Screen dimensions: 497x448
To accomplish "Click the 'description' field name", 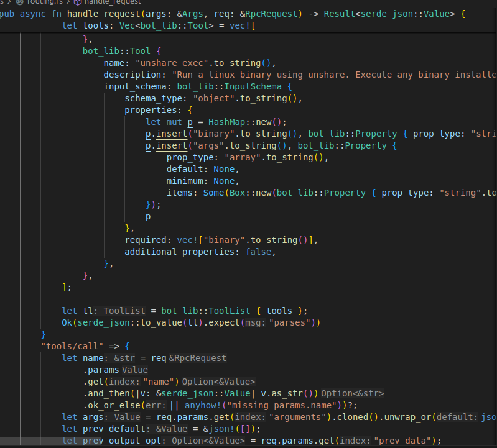I will click(132, 75).
